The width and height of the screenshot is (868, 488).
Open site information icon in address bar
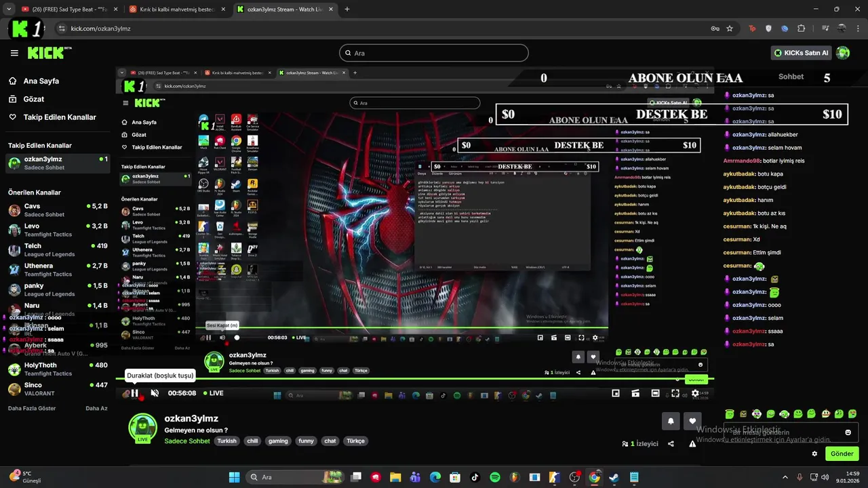point(62,28)
